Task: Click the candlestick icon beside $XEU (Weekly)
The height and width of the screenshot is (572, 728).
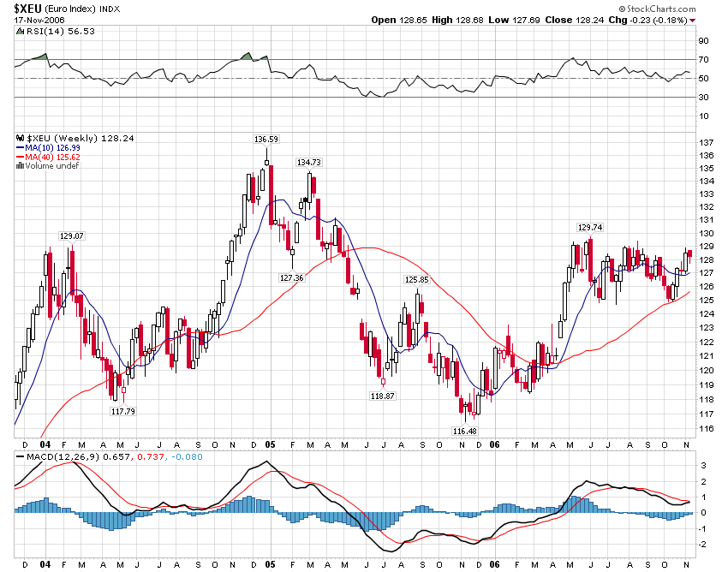Action: pyautogui.click(x=21, y=137)
